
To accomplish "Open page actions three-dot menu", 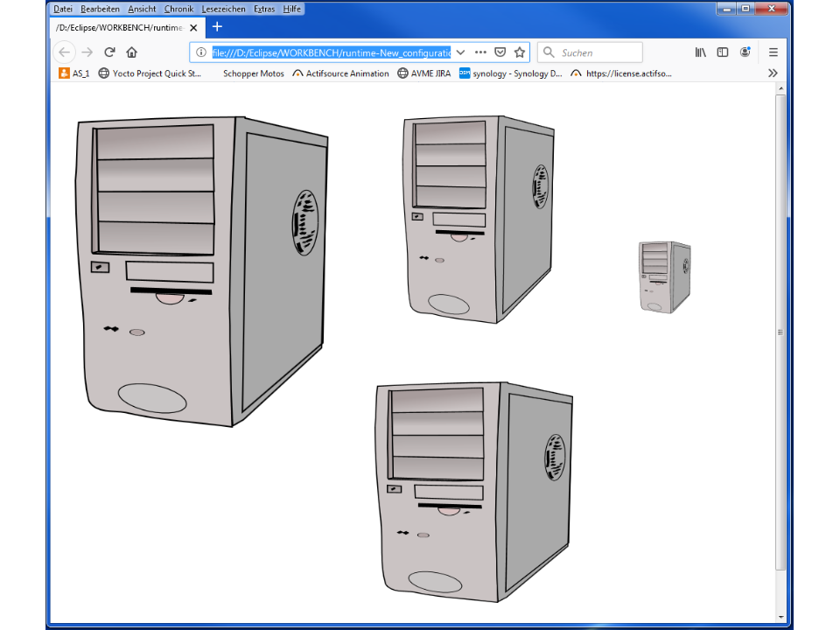I will [480, 52].
